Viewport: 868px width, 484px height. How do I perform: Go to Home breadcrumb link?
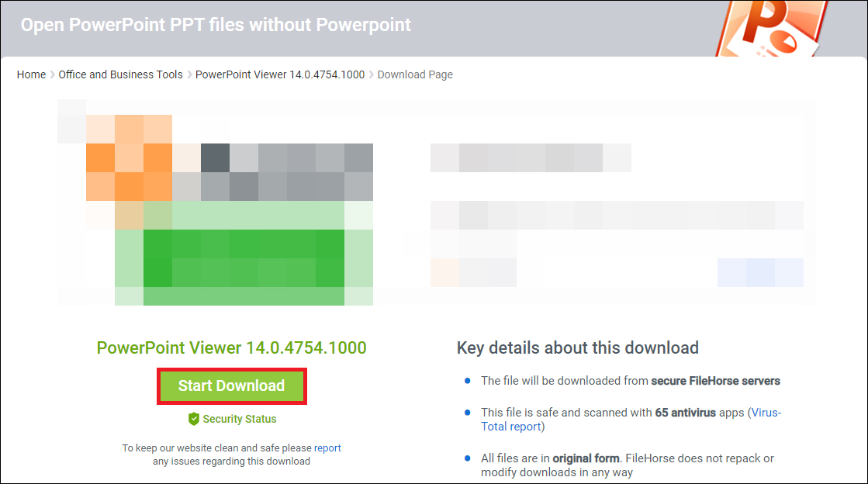[31, 74]
